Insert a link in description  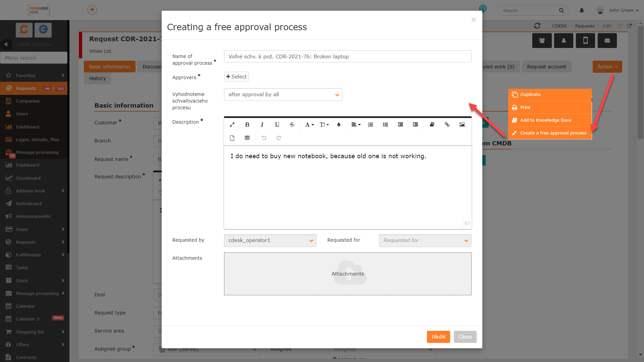(x=447, y=125)
